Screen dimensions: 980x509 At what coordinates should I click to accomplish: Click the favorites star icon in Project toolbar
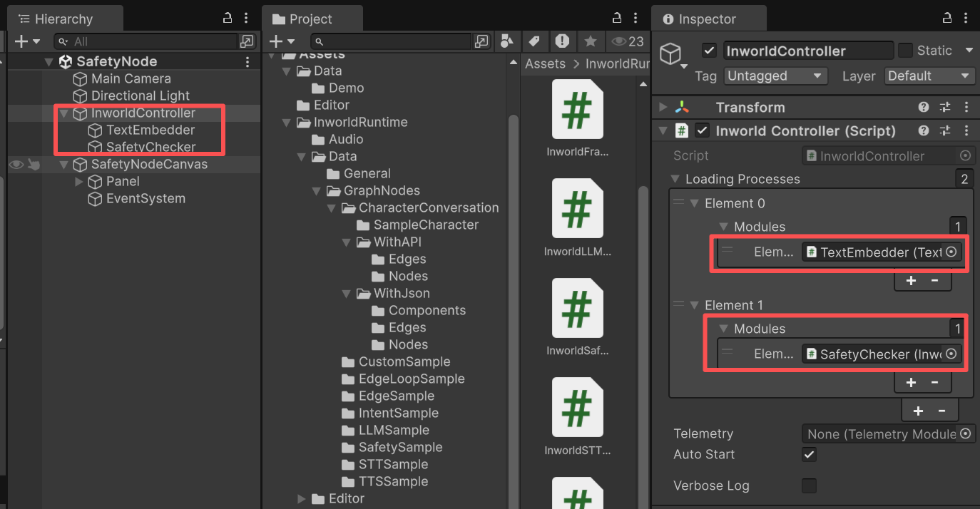coord(590,41)
